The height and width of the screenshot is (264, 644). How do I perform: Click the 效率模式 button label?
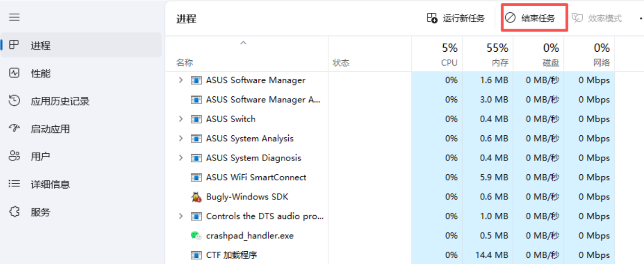point(605,19)
